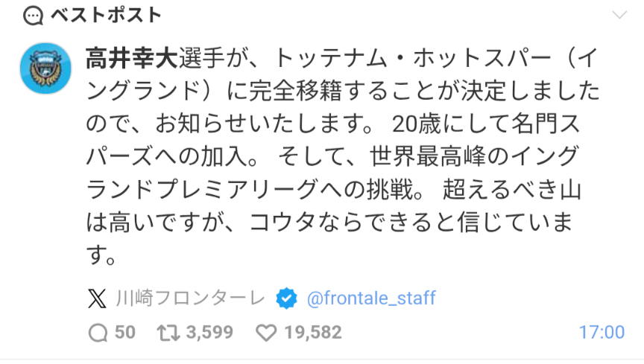
Task: Click the 19,582 likes count
Action: (313, 333)
